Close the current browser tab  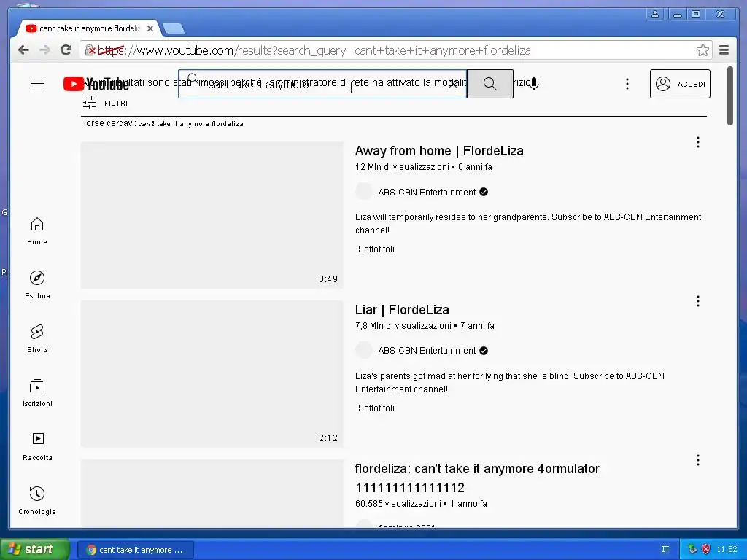(150, 28)
